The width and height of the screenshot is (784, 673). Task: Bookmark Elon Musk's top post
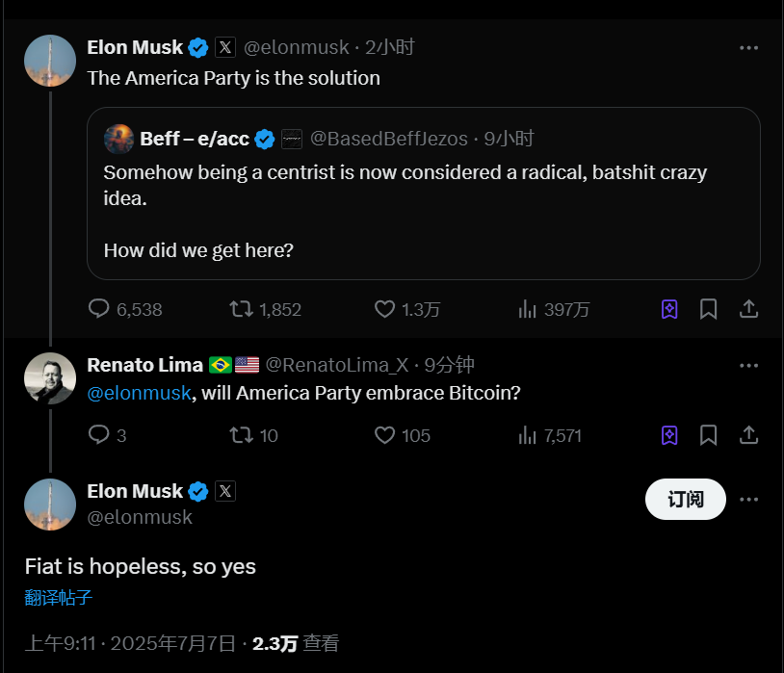click(708, 309)
